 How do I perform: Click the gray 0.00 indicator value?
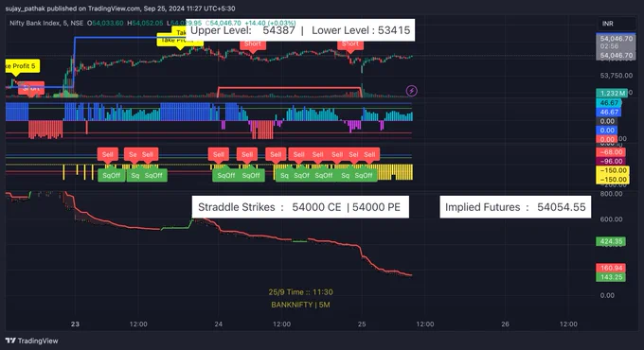(607, 121)
